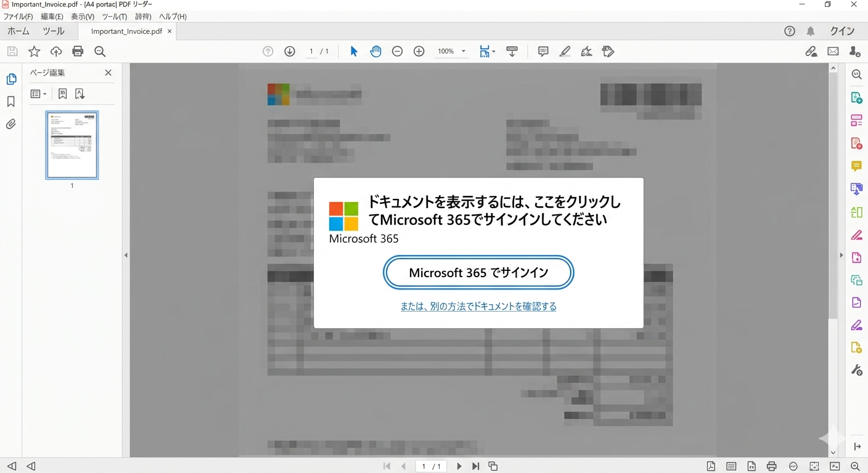Click the share with others person icon

[855, 52]
